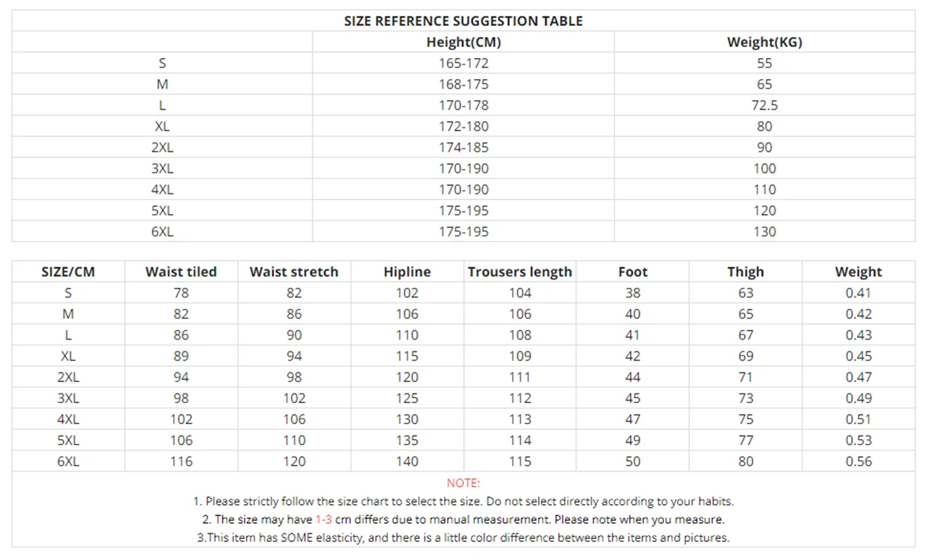The width and height of the screenshot is (936, 560).
Task: Click the SIZE/CM header cell
Action: 68,272
